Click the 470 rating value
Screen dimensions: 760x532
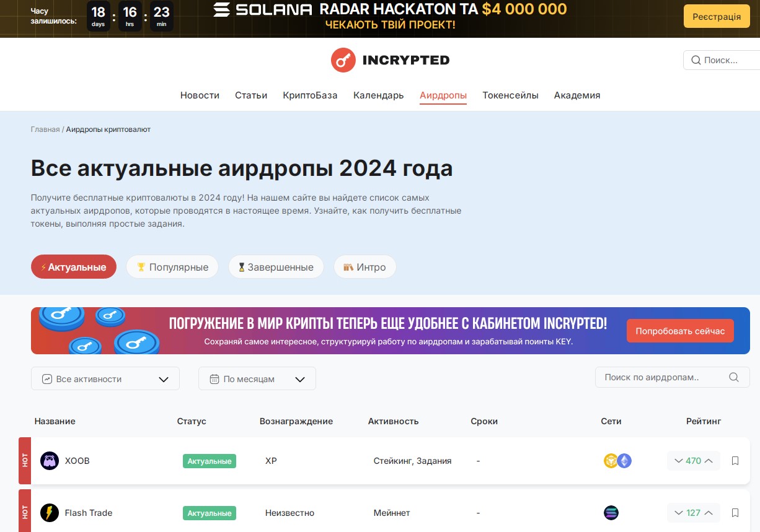pos(694,461)
